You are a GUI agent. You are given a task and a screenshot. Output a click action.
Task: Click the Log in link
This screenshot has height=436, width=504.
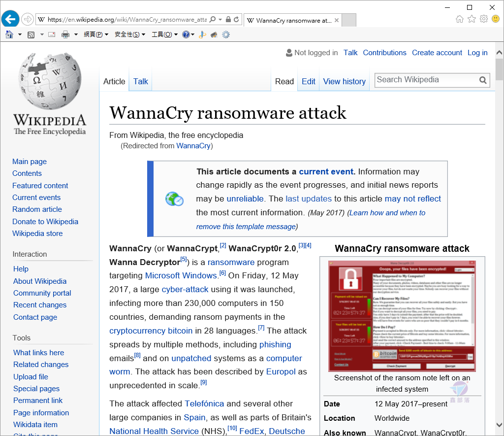(477, 53)
